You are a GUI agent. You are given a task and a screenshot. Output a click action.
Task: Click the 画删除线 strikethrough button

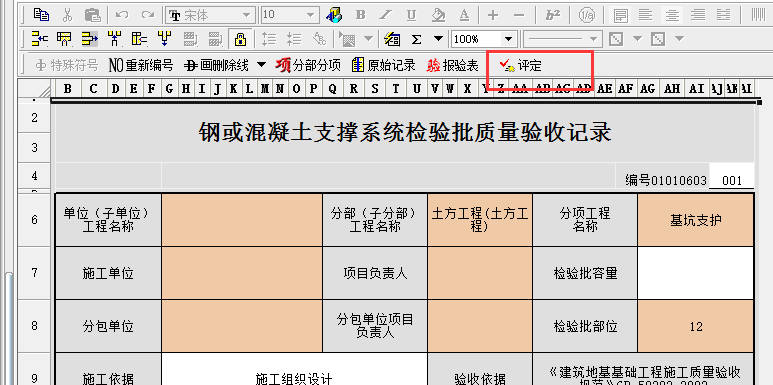216,65
